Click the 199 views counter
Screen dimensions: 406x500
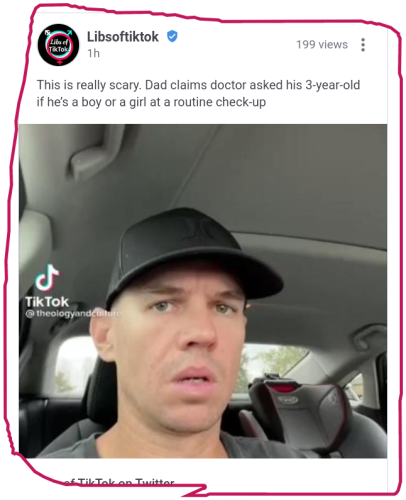(322, 45)
